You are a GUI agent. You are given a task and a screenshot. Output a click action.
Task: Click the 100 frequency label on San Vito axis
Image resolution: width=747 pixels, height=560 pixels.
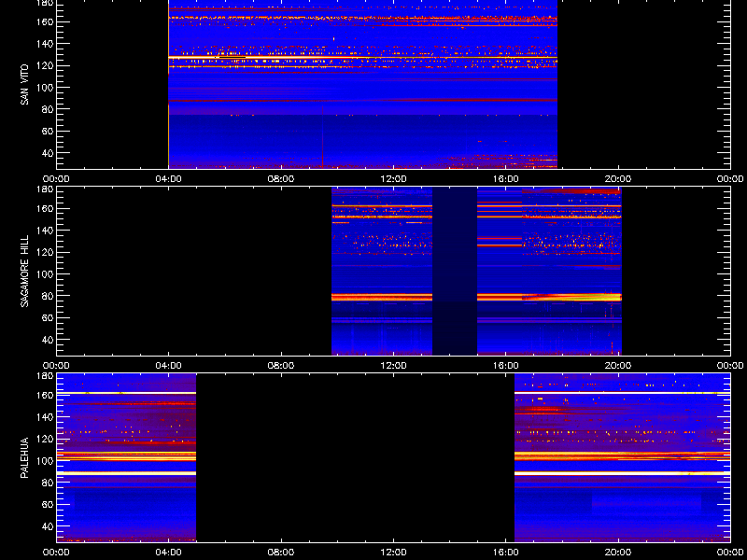point(44,88)
